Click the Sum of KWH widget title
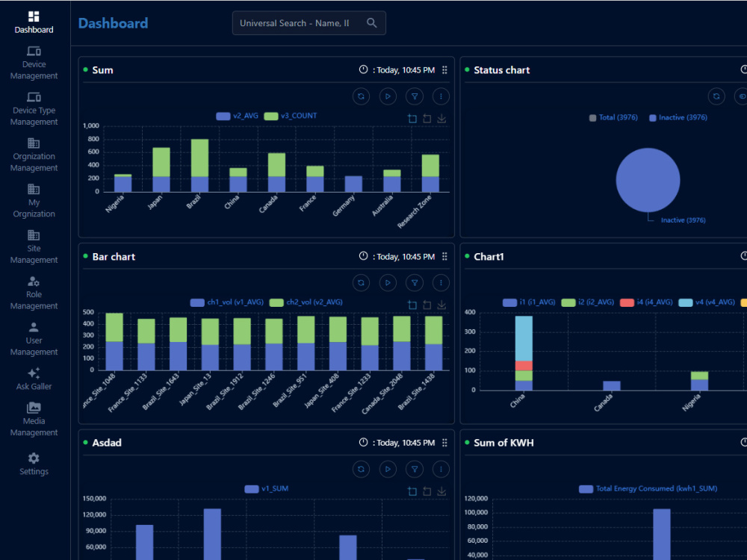The height and width of the screenshot is (560, 747). point(503,443)
